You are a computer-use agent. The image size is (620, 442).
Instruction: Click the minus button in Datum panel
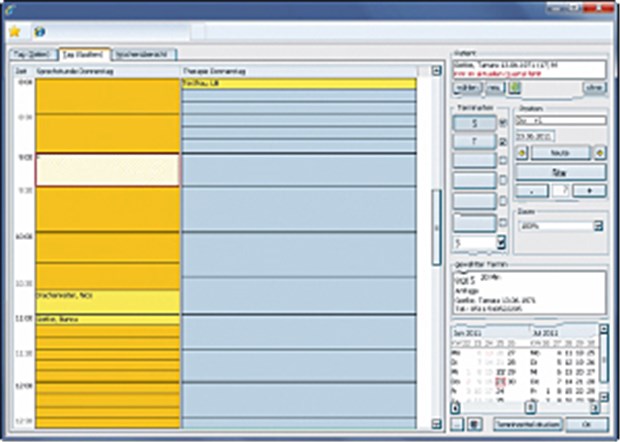pyautogui.click(x=532, y=191)
